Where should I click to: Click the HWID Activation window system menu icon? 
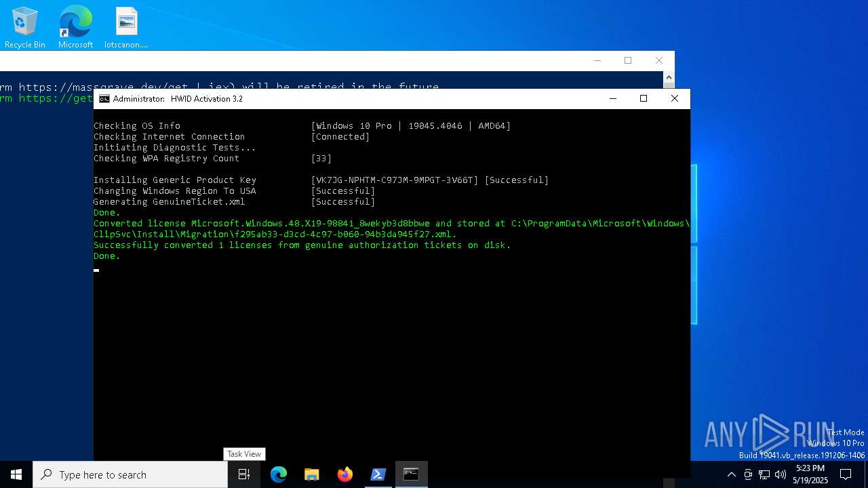[104, 99]
